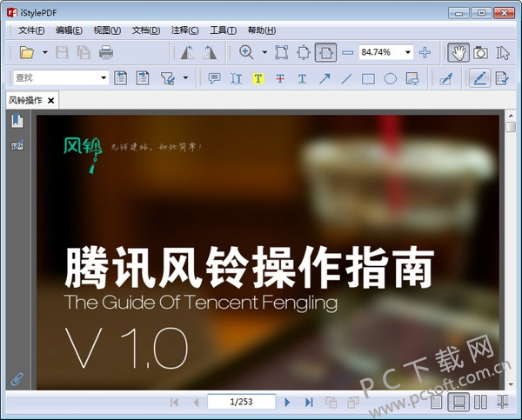Switch to continuous facing pages layout
This screenshot has height=420, width=522.
[x=502, y=402]
